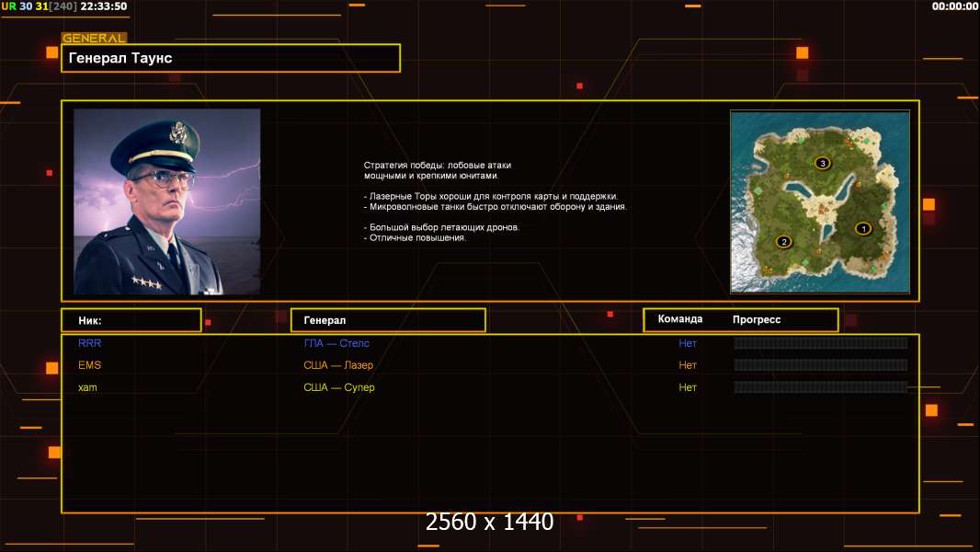
Task: Click the 'Генерал Таунс' title field
Action: [x=231, y=58]
